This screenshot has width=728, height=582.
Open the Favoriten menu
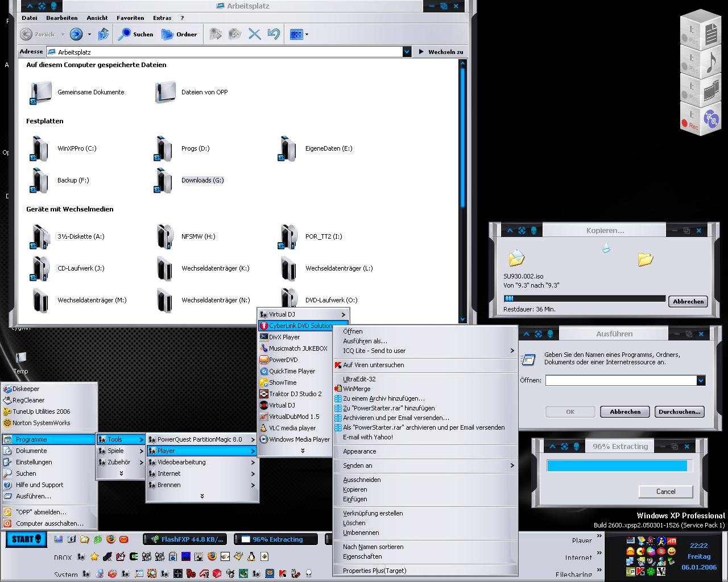130,18
